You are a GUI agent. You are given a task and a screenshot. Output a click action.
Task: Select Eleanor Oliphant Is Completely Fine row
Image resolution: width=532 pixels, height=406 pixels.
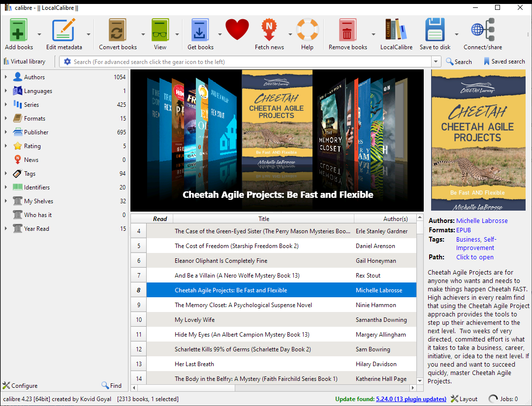[x=282, y=260]
